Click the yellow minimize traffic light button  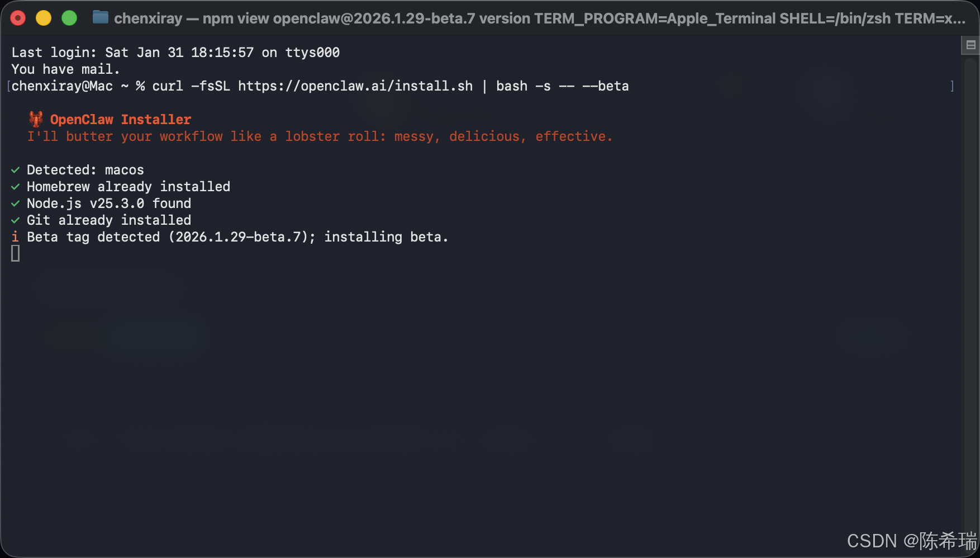(43, 17)
